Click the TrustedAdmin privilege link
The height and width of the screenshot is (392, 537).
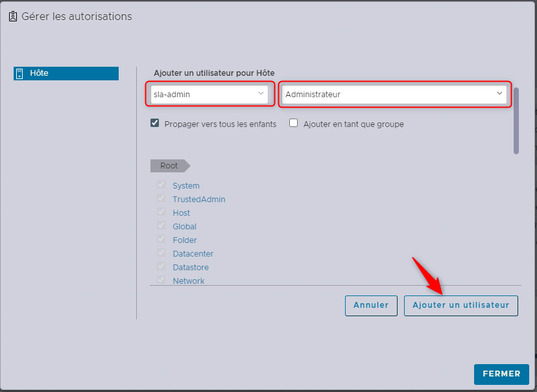tap(198, 200)
